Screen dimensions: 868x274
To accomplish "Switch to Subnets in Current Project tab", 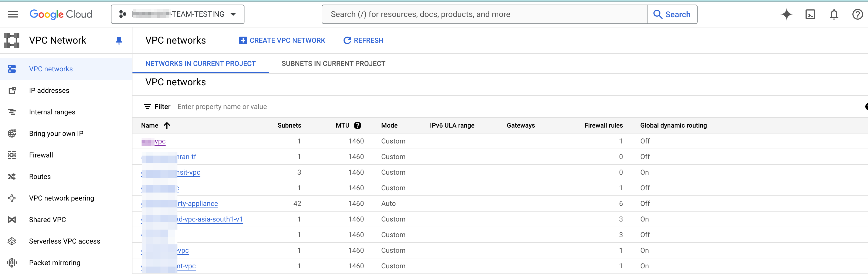I will pos(333,64).
